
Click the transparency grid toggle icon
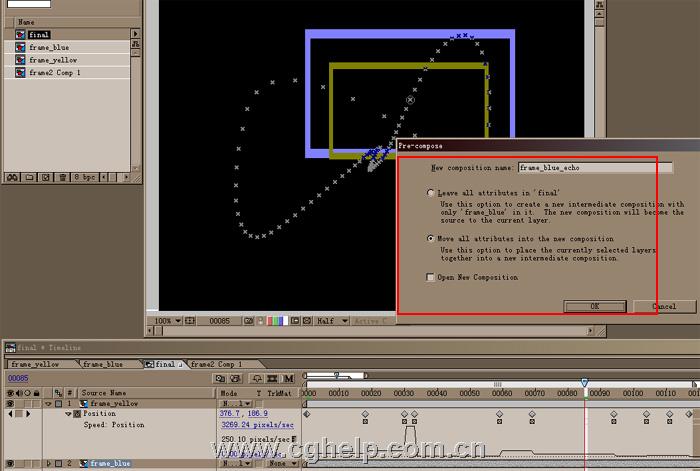[307, 321]
